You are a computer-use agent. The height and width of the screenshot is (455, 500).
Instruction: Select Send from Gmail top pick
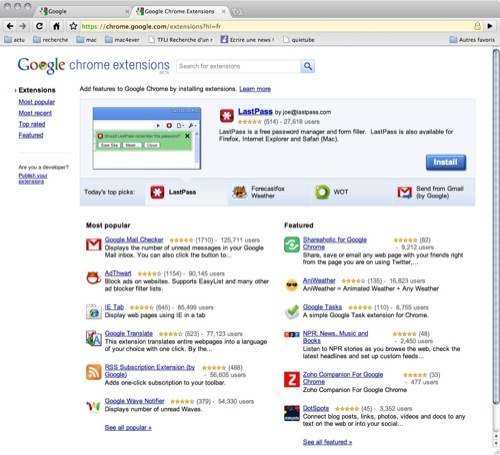point(434,192)
